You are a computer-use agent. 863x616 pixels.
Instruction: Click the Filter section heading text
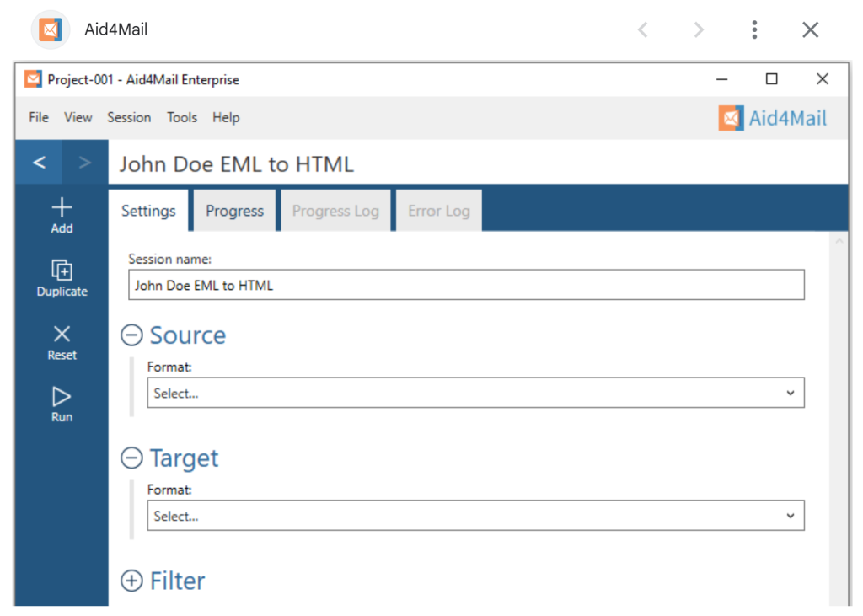click(177, 581)
